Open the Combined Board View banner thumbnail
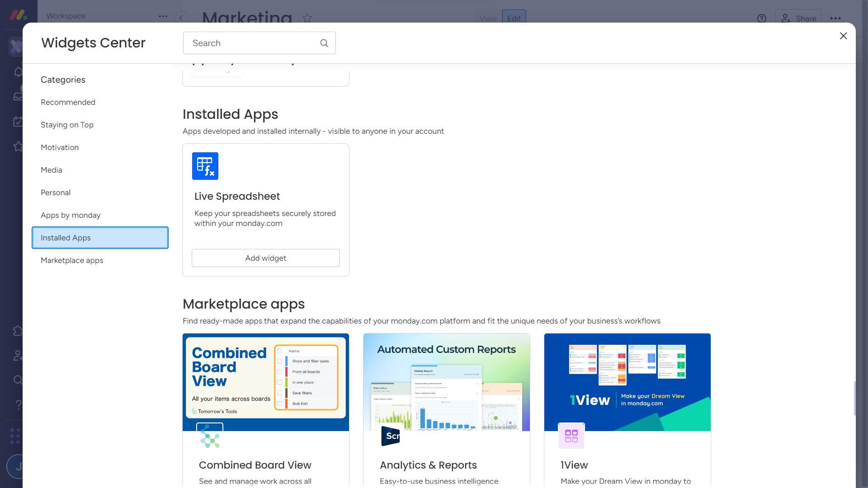868x488 pixels. click(266, 382)
